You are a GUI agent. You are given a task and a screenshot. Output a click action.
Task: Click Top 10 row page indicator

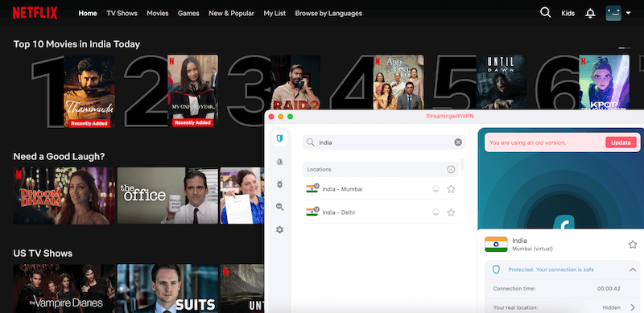coord(625,48)
